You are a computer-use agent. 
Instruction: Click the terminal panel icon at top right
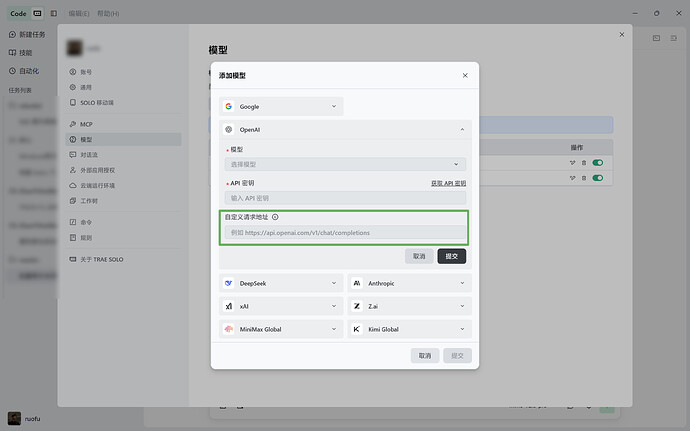656,38
